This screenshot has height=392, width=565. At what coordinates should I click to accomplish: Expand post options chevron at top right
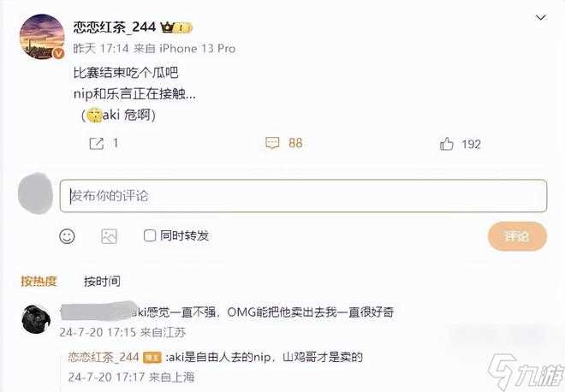tap(541, 17)
